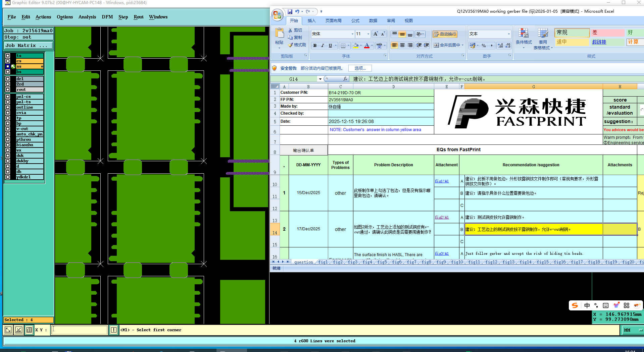Click the Insert Function fx icon
644x352 pixels.
click(x=345, y=79)
